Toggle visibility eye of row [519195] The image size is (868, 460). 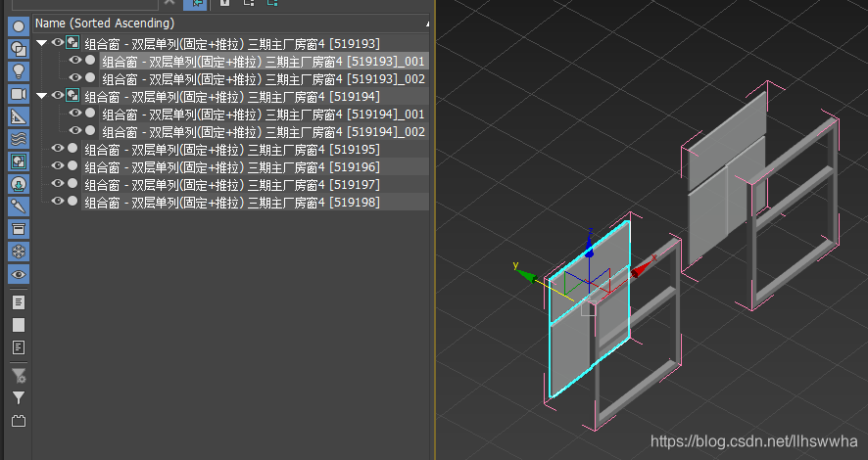58,148
